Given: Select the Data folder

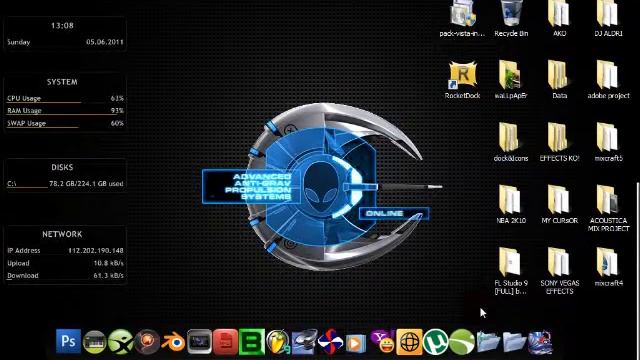Looking at the screenshot, I should [559, 80].
